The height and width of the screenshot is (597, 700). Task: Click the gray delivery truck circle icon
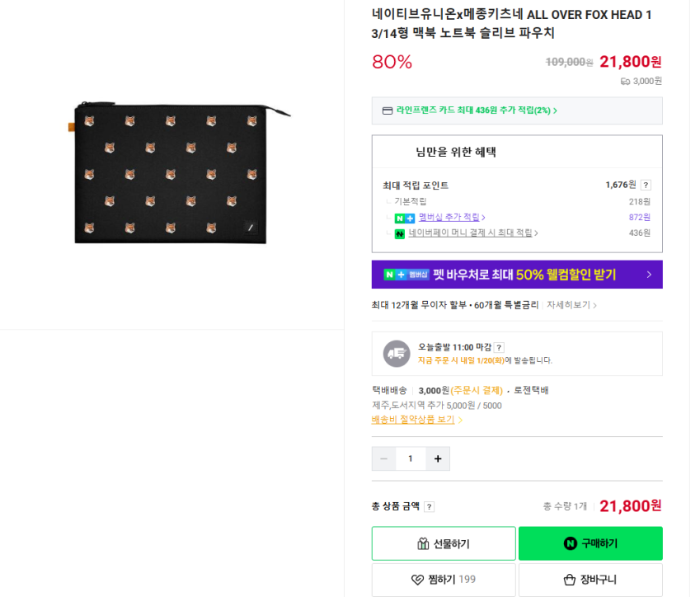pos(397,353)
